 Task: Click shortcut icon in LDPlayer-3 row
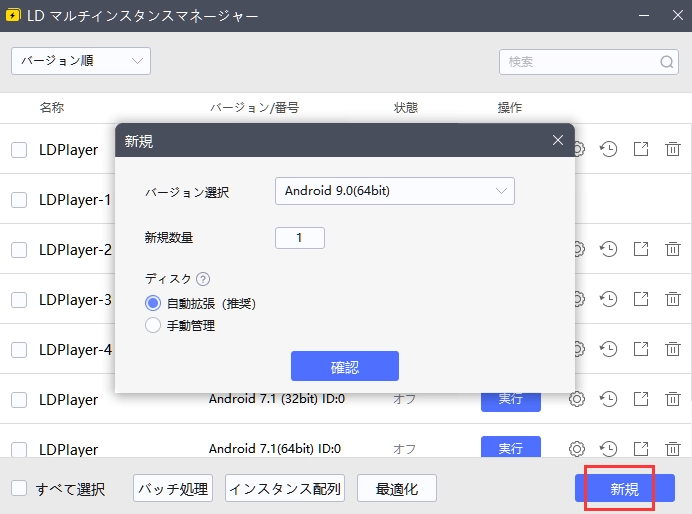(641, 299)
